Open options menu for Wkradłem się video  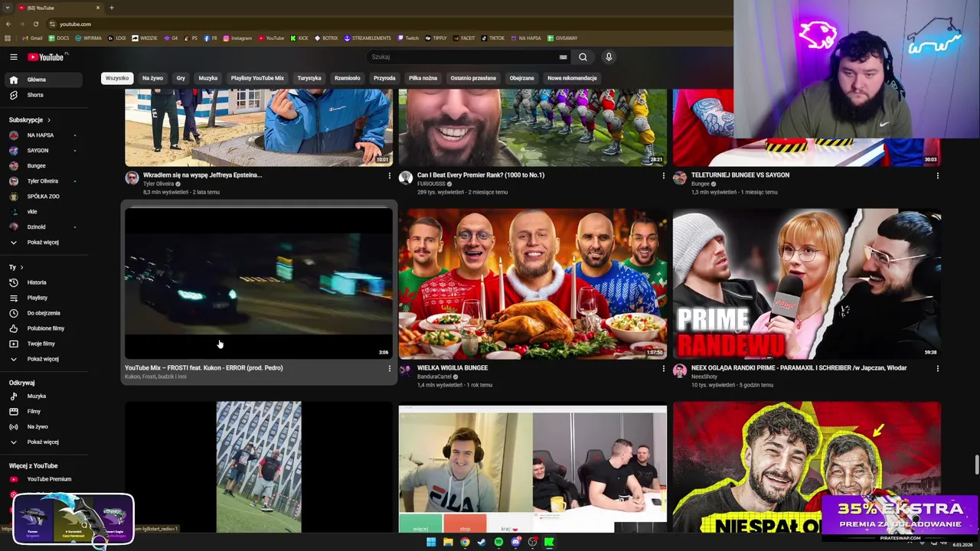pyautogui.click(x=389, y=176)
